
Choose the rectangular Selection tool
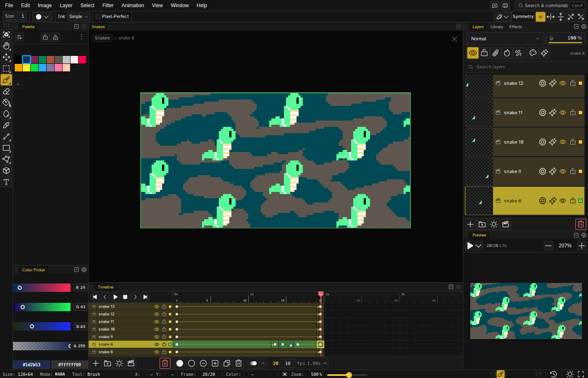pos(6,68)
